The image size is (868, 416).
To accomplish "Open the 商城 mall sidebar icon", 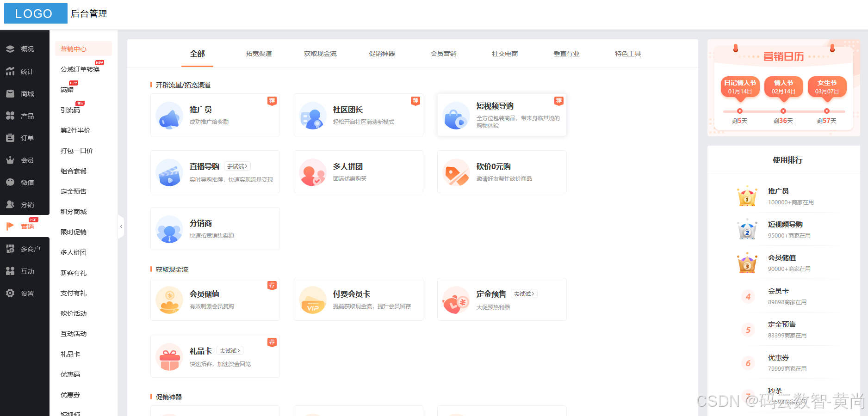I will pyautogui.click(x=10, y=93).
